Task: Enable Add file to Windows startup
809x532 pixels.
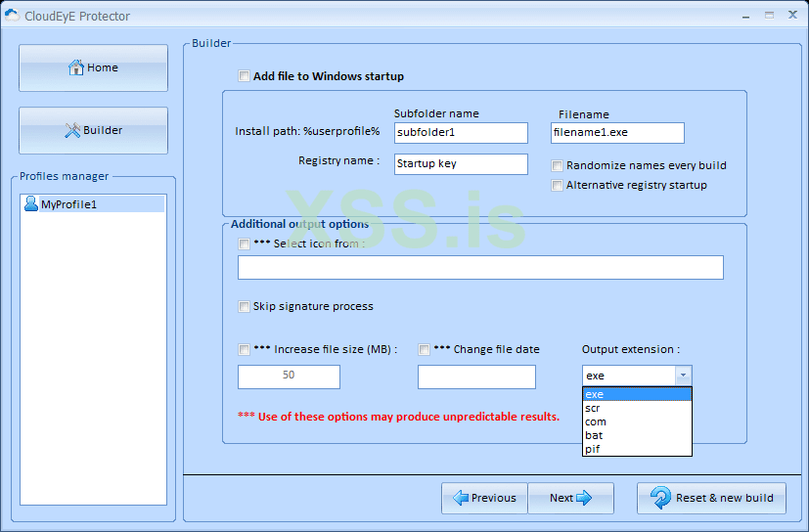Action: pos(244,76)
